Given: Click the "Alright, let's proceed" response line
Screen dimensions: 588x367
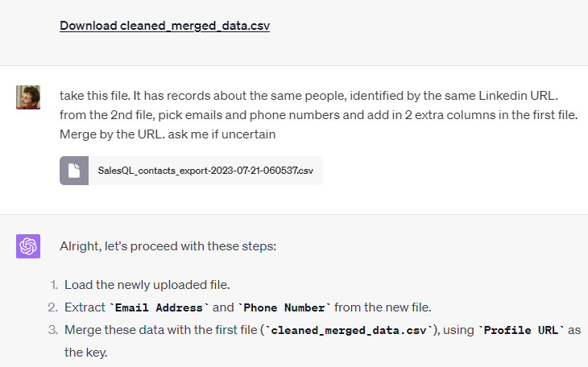Looking at the screenshot, I should tap(168, 245).
